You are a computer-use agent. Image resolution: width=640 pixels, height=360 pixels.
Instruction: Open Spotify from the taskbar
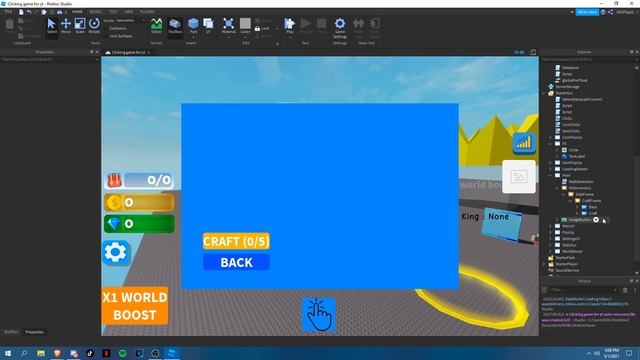122,353
